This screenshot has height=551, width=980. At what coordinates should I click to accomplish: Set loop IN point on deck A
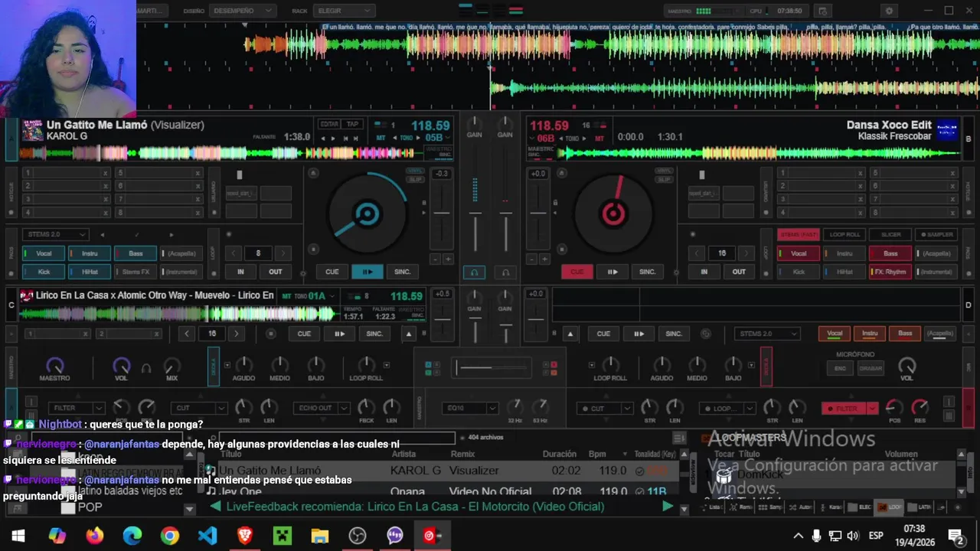tap(240, 272)
